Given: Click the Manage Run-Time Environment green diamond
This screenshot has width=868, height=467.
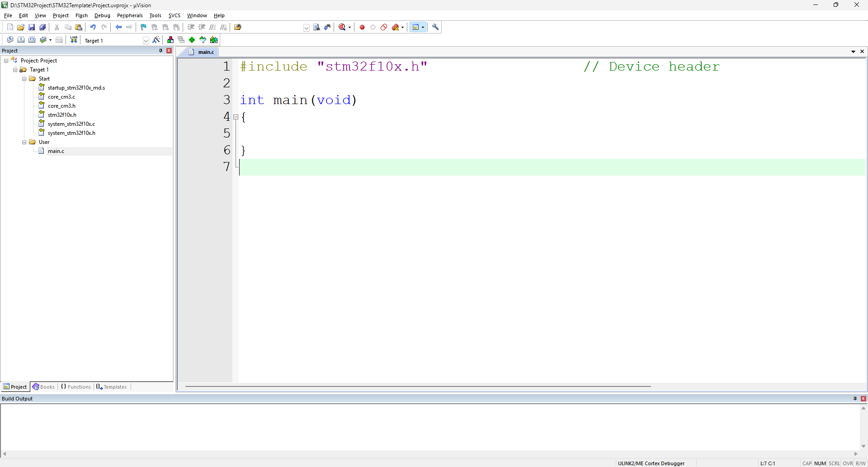Looking at the screenshot, I should (x=192, y=40).
